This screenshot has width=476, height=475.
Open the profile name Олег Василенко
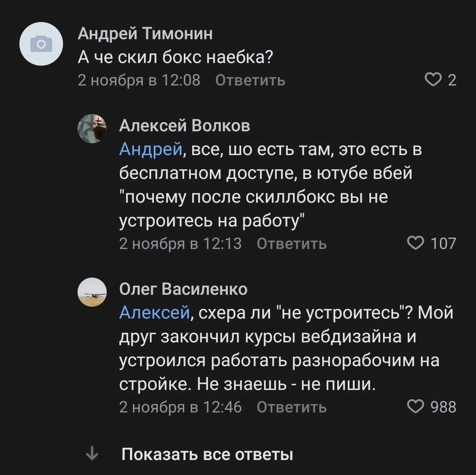click(x=184, y=289)
